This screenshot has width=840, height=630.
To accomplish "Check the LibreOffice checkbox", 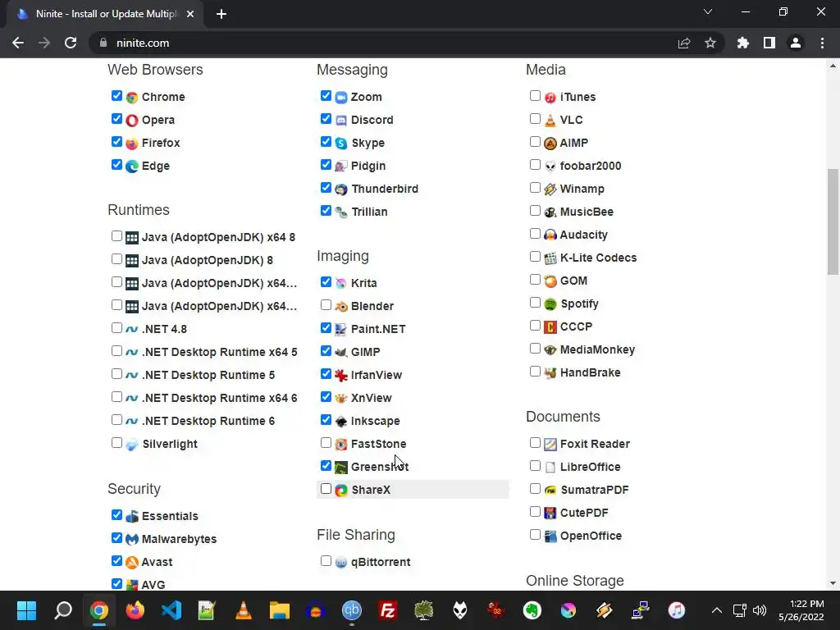I will 535,466.
